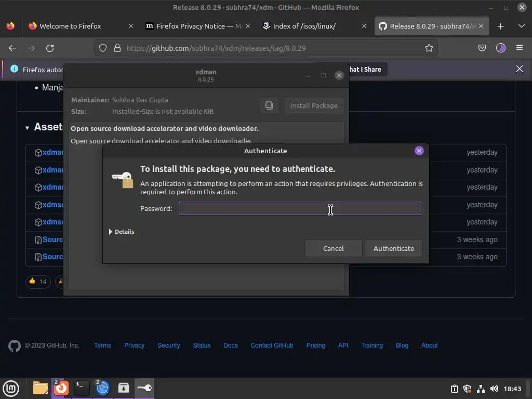
Task: Click the key authentication taskbar icon
Action: (144, 388)
